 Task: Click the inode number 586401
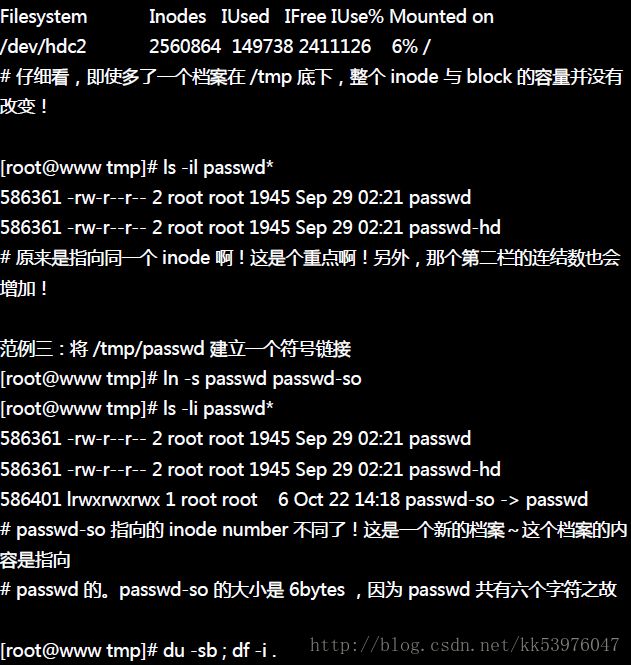(x=31, y=499)
